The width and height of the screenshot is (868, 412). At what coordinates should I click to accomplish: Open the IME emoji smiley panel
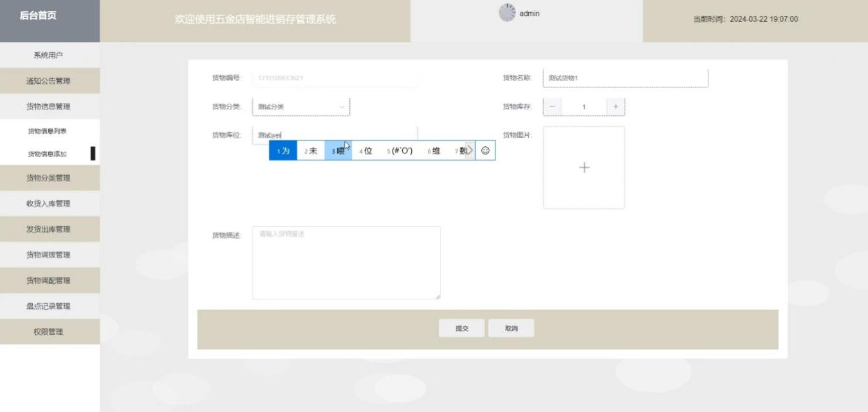(485, 150)
